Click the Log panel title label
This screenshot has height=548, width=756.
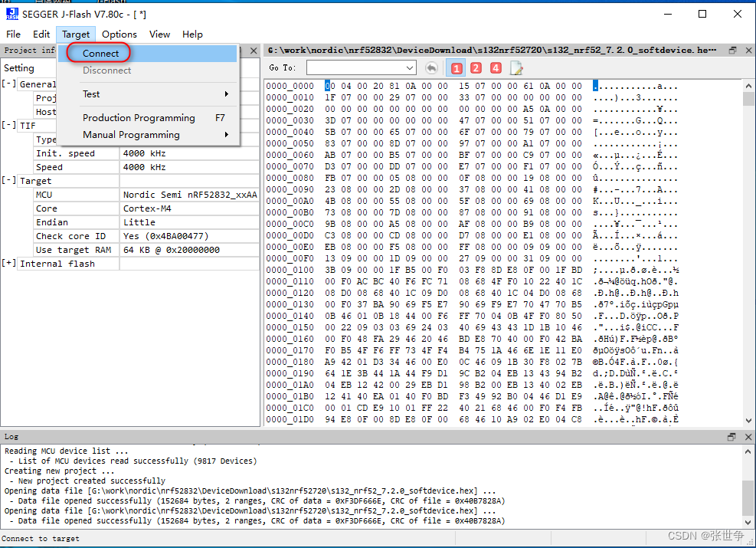tap(11, 437)
